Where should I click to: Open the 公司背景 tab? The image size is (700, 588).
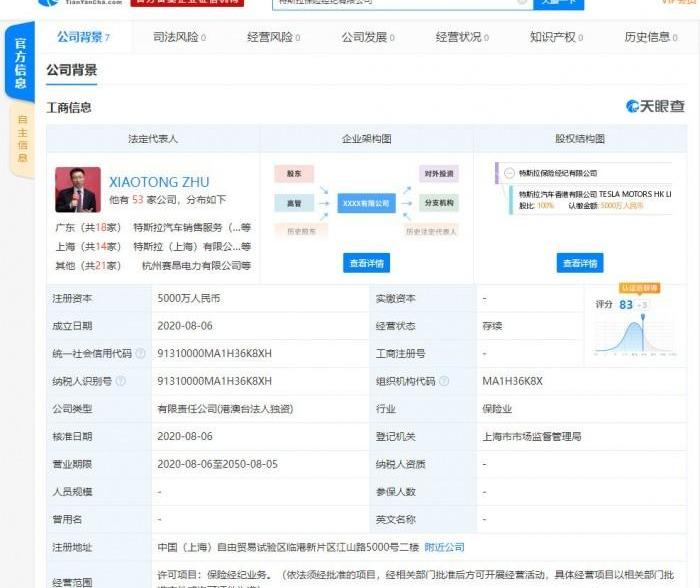click(x=83, y=37)
